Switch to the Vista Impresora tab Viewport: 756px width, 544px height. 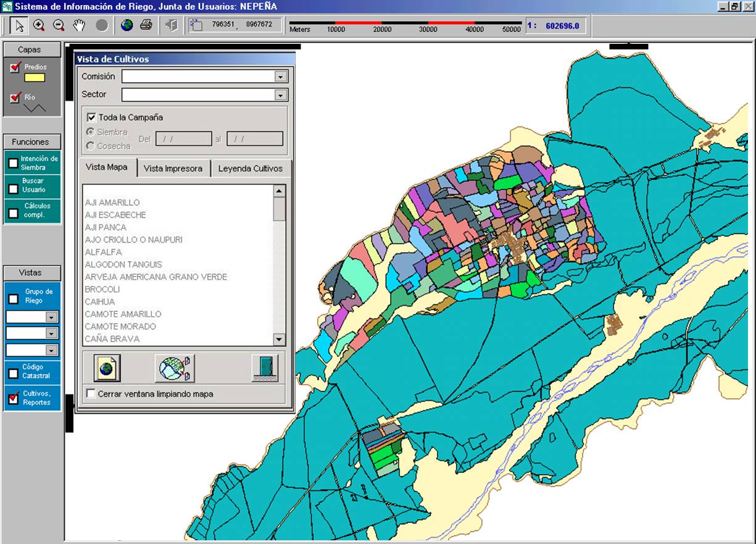[173, 168]
